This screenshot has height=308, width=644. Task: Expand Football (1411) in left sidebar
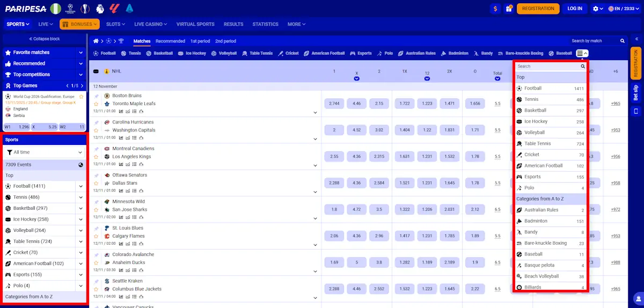pyautogui.click(x=80, y=186)
